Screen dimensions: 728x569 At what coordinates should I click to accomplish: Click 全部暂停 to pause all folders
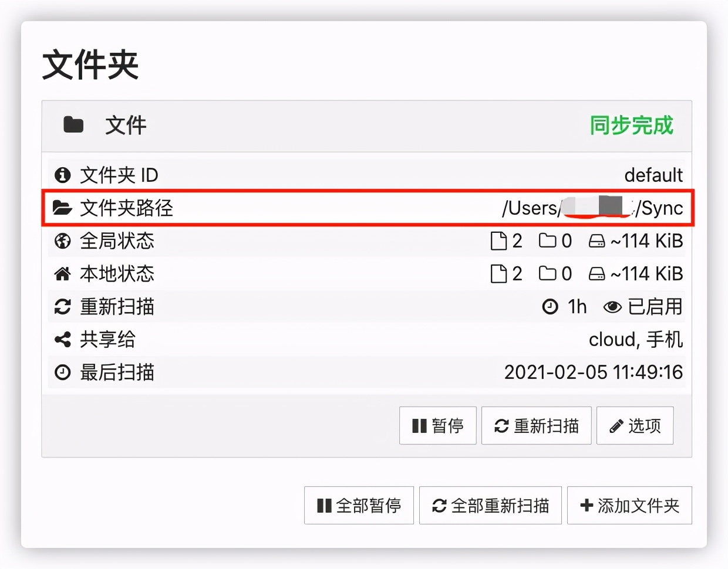point(359,505)
